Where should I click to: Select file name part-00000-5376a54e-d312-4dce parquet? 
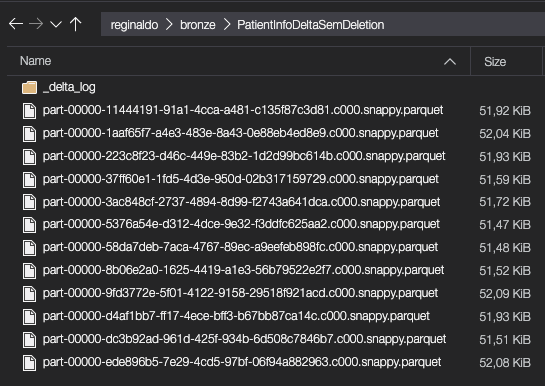click(241, 224)
